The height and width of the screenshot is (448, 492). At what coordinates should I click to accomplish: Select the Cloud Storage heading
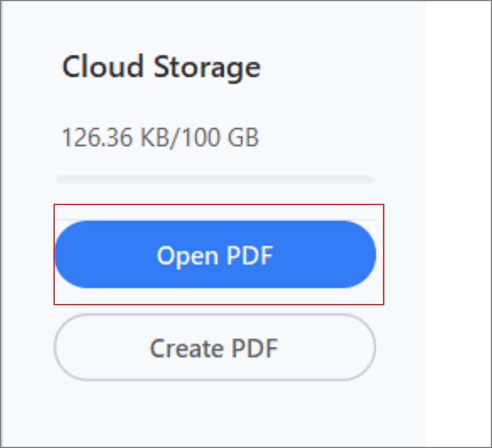click(161, 67)
